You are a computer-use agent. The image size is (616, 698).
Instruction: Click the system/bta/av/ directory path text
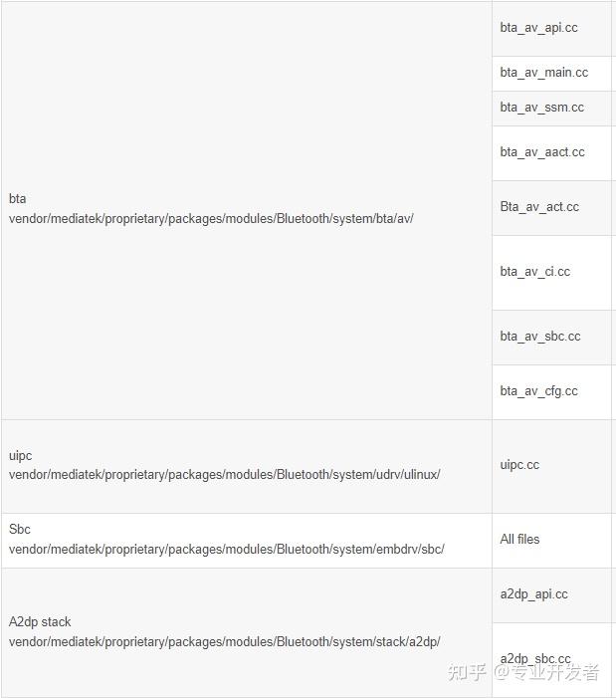[x=211, y=218]
